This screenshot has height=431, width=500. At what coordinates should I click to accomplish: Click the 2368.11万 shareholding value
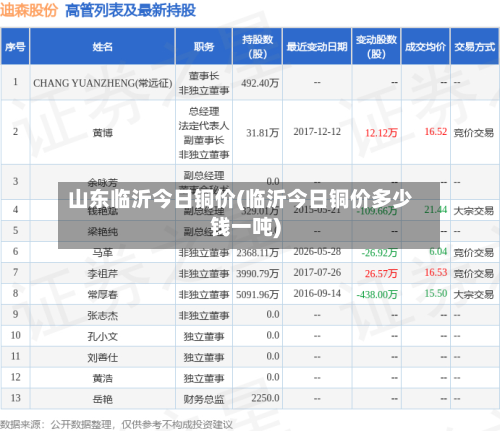click(257, 253)
